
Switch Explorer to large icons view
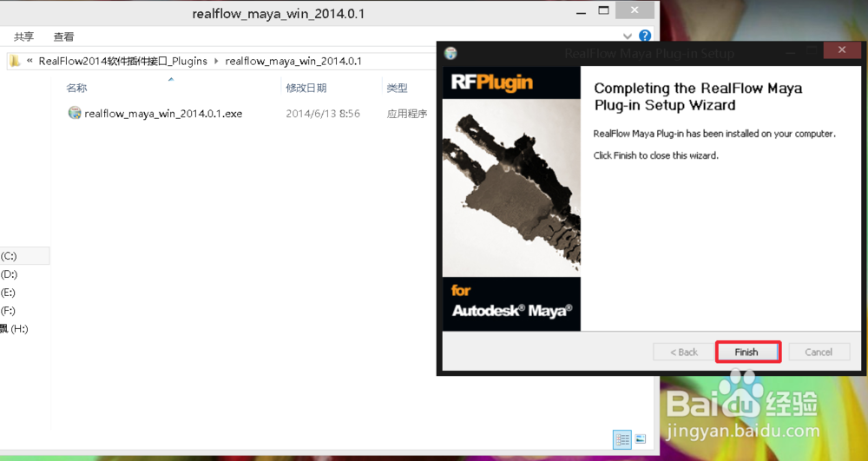coord(641,439)
